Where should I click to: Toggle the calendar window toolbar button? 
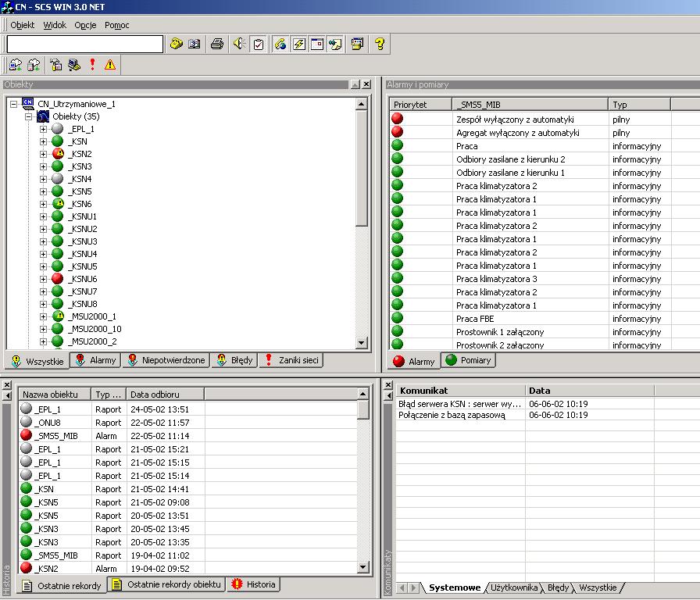click(x=317, y=44)
